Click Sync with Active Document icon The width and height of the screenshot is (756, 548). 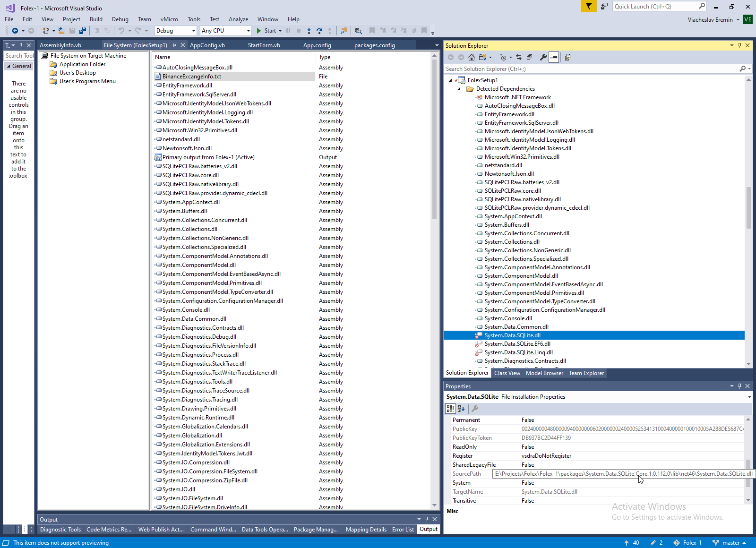(x=519, y=57)
